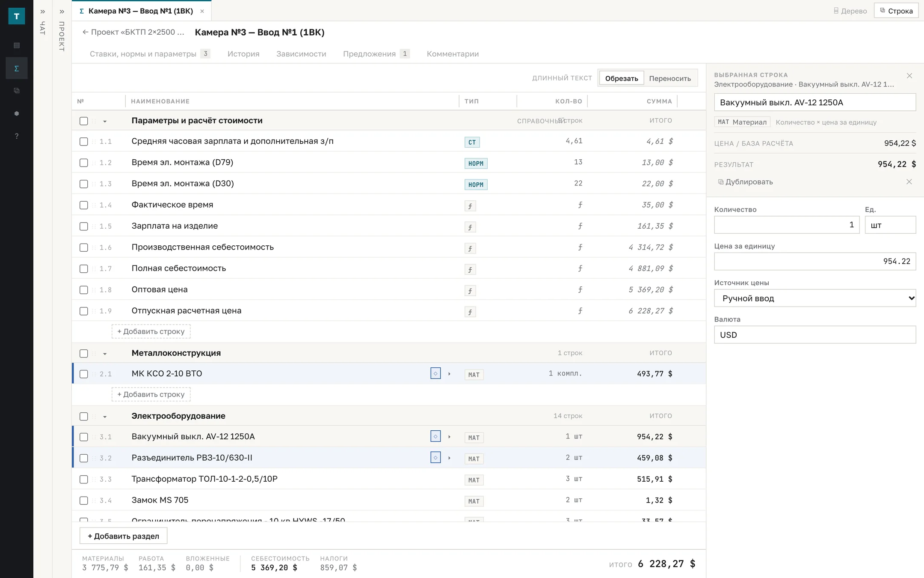Viewport: 924px width, 578px height.
Task: Switch view to Дерево
Action: [850, 11]
